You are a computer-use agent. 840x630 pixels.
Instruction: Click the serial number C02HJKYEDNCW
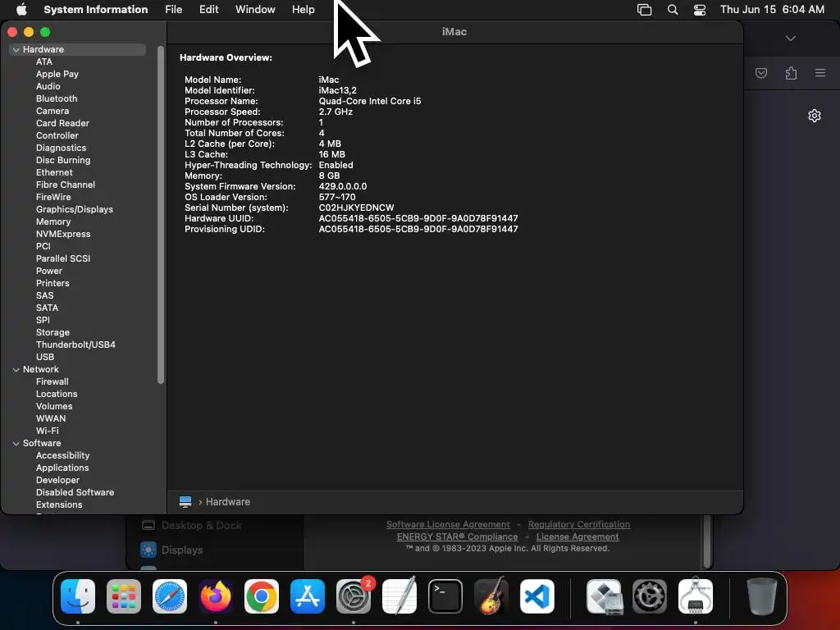point(356,208)
